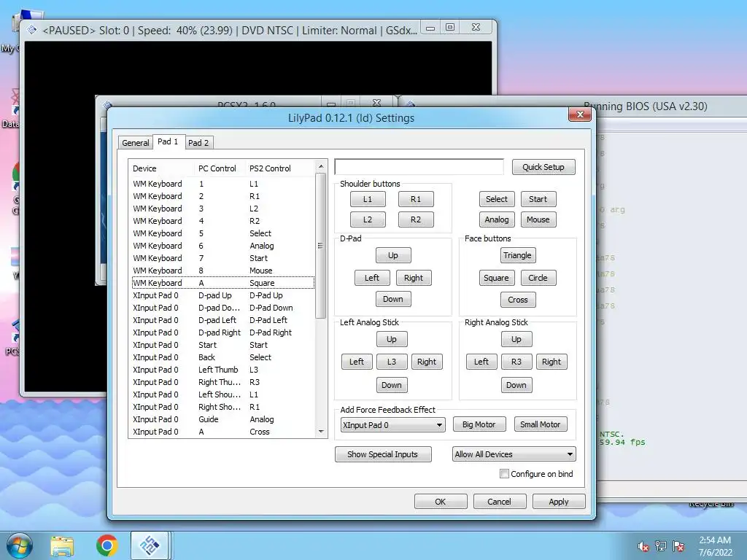Bind the R1 shoulder button
This screenshot has width=747, height=560.
(x=416, y=199)
